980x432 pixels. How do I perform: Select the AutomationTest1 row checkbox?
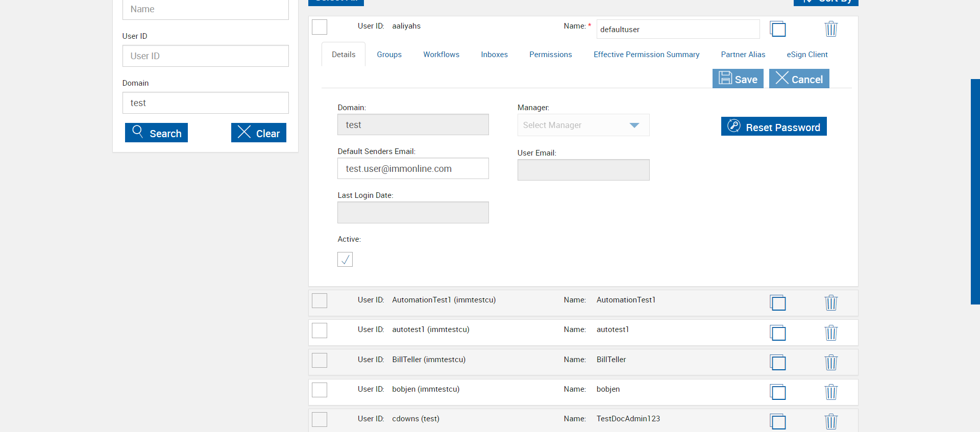(320, 301)
